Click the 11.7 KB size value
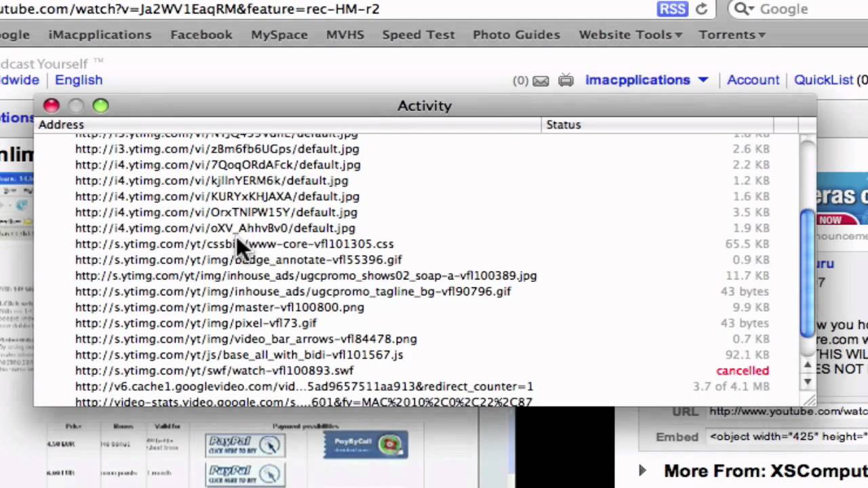 (x=747, y=276)
